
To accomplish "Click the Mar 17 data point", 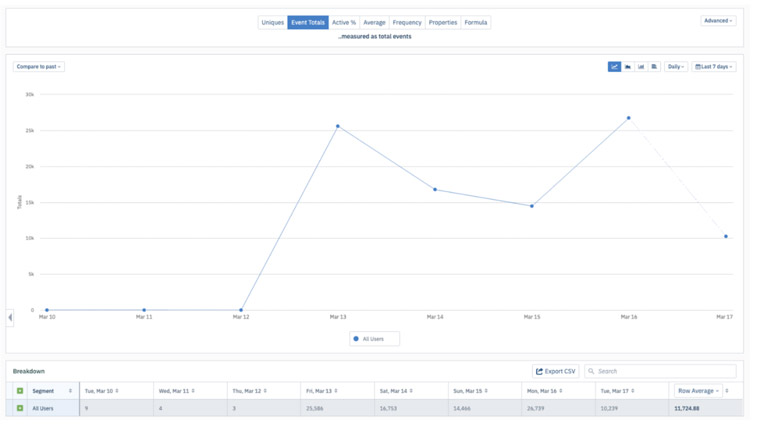I will pyautogui.click(x=726, y=237).
